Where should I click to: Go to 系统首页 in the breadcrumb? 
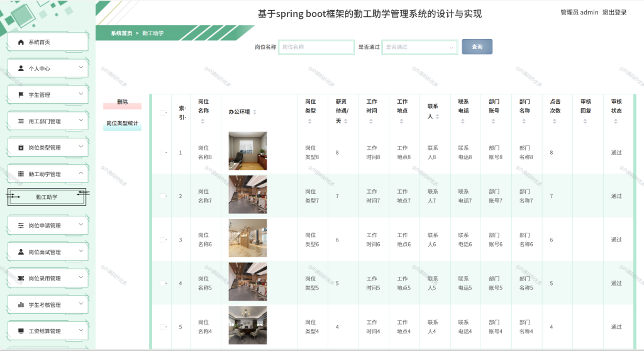[121, 33]
